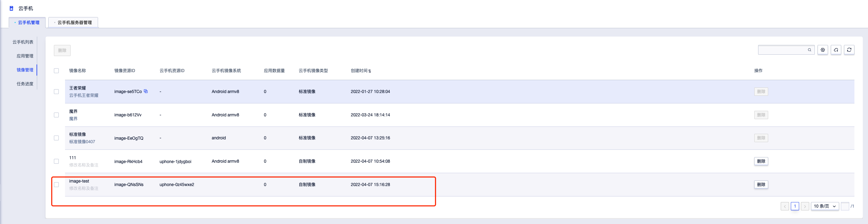Open 任务进度 in sidebar
The height and width of the screenshot is (224, 868).
25,84
